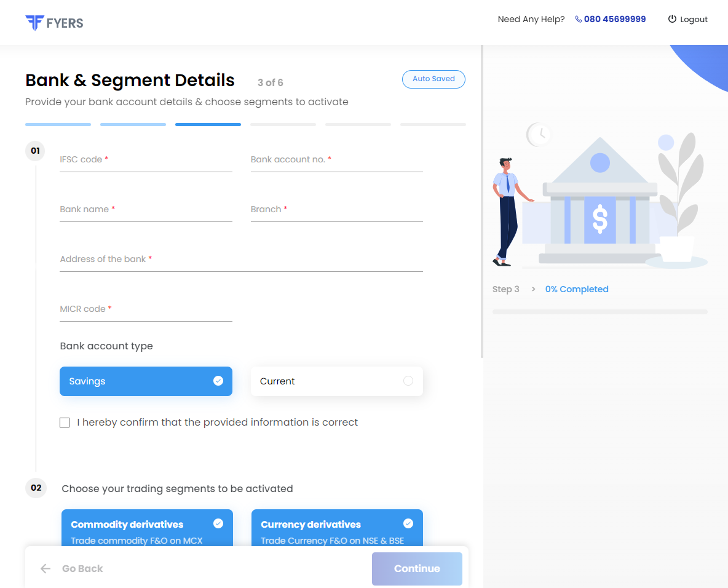Click the Go Back button text
The width and height of the screenshot is (728, 588).
pyautogui.click(x=82, y=568)
